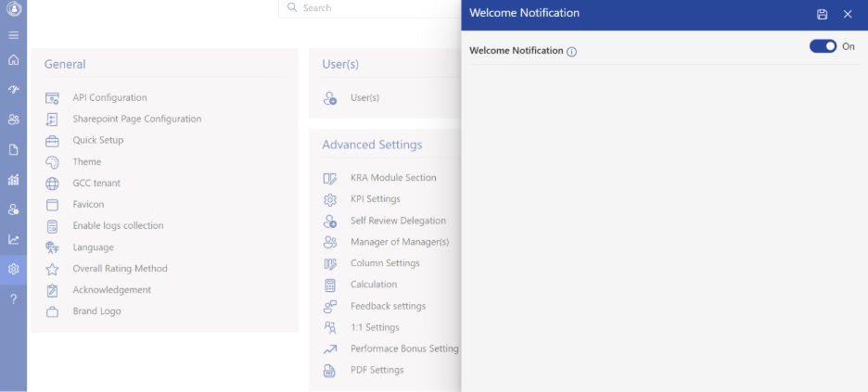The image size is (868, 392).
Task: Click the Enable logs collection icon
Action: pyautogui.click(x=52, y=226)
